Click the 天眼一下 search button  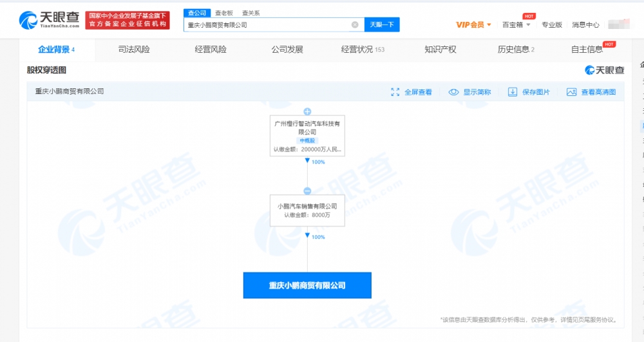pyautogui.click(x=382, y=25)
